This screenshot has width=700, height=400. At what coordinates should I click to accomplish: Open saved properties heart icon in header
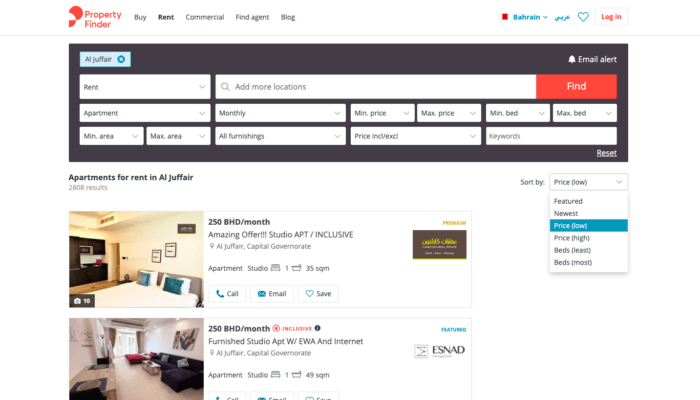tap(583, 17)
